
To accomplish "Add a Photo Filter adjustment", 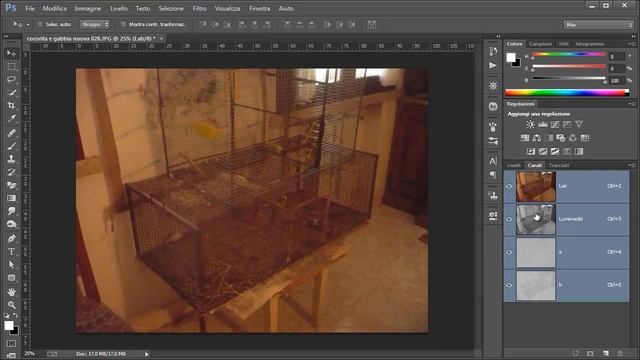I will (x=561, y=138).
